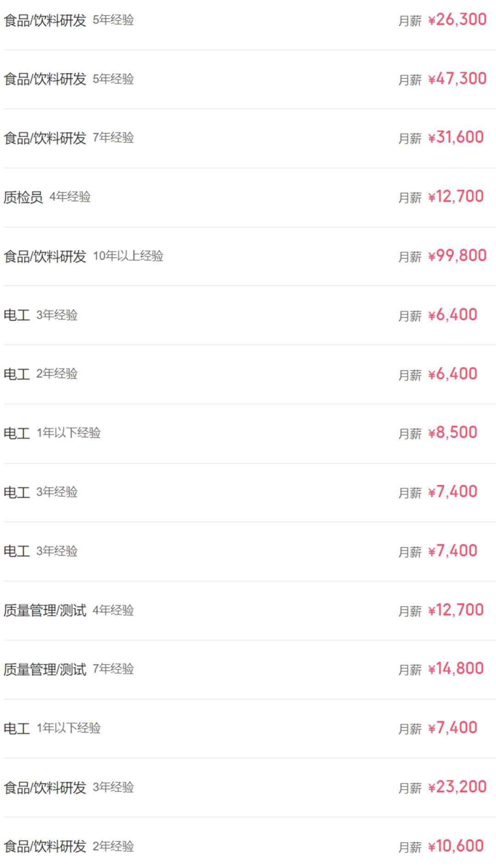Select the ¥47,300 monthly salary entry
The width and height of the screenshot is (496, 868).
[457, 79]
